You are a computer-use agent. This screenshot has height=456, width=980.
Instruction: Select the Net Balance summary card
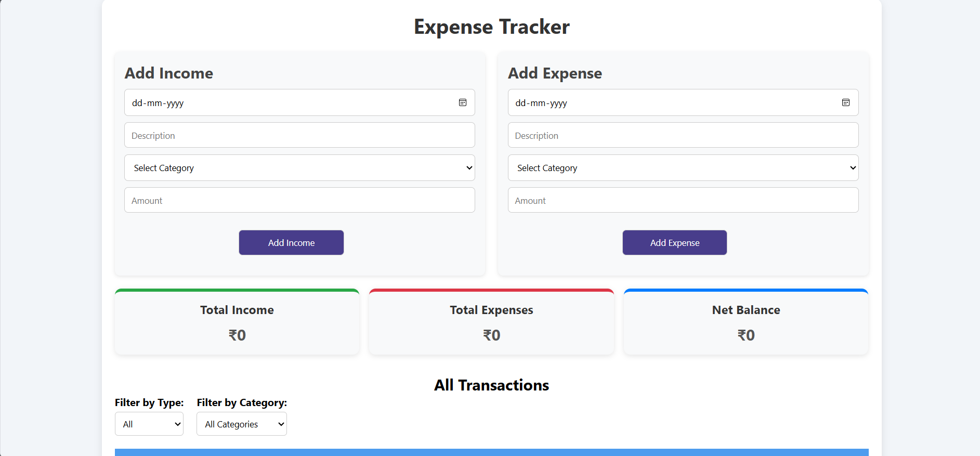746,322
